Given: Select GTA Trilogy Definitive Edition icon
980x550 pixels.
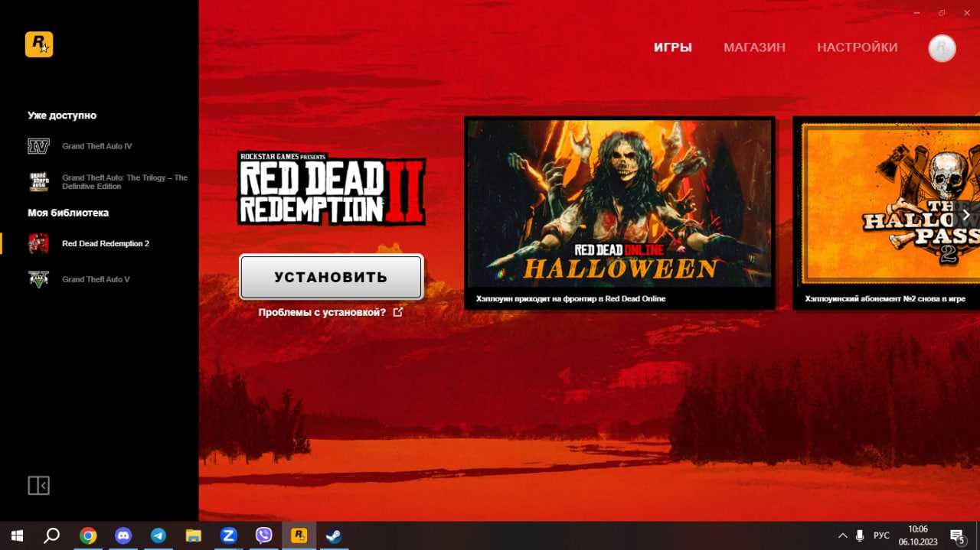Looking at the screenshot, I should pyautogui.click(x=38, y=182).
